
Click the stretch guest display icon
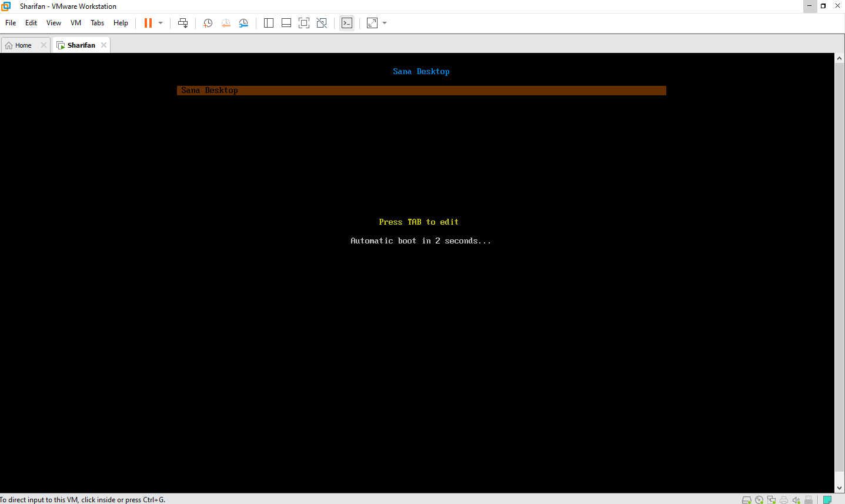[372, 23]
